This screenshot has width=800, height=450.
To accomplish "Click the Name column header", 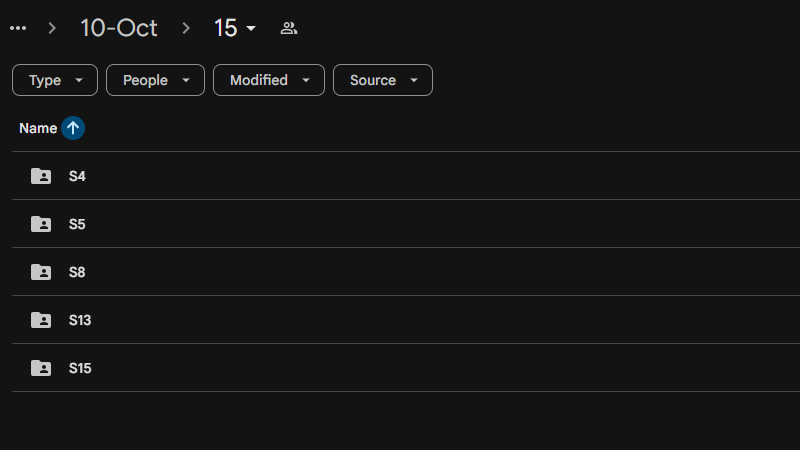I will click(38, 128).
